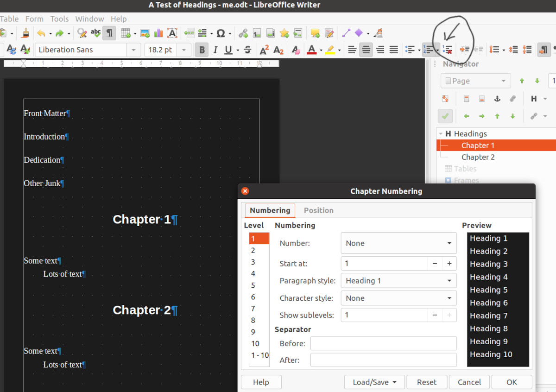Toggle Bold formatting button
The width and height of the screenshot is (556, 392).
[202, 50]
